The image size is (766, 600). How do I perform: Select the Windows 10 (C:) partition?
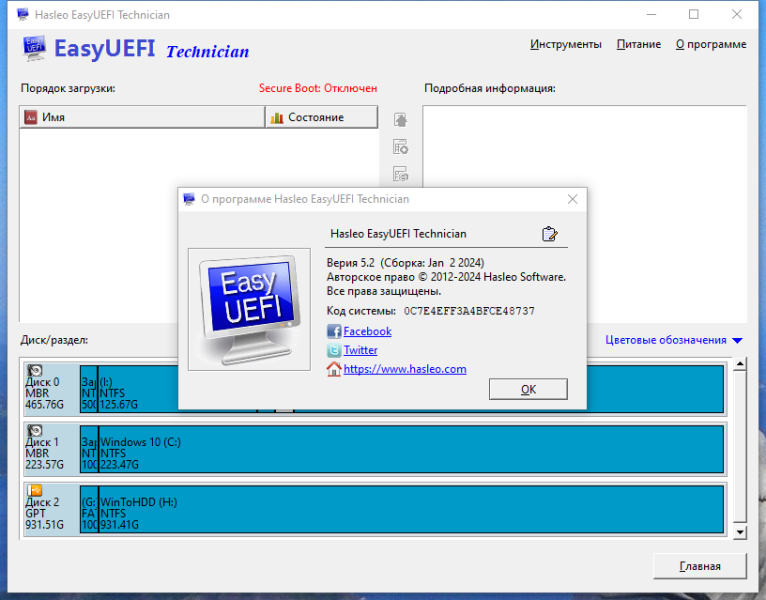411,449
